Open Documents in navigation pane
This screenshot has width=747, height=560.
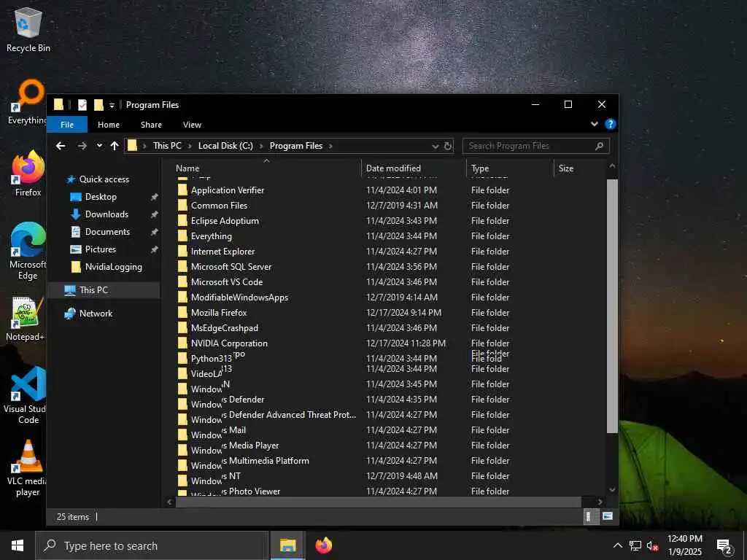point(107,232)
